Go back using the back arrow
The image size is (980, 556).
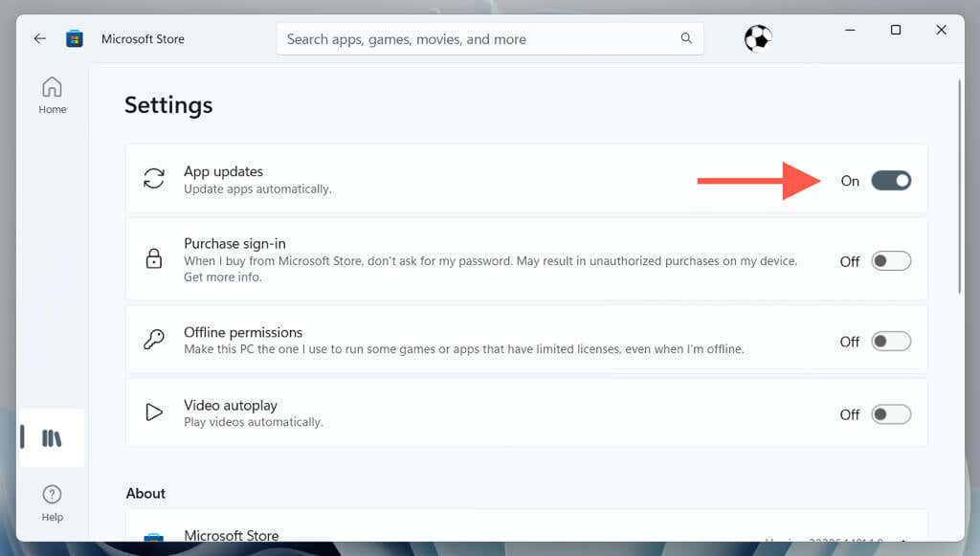40,38
